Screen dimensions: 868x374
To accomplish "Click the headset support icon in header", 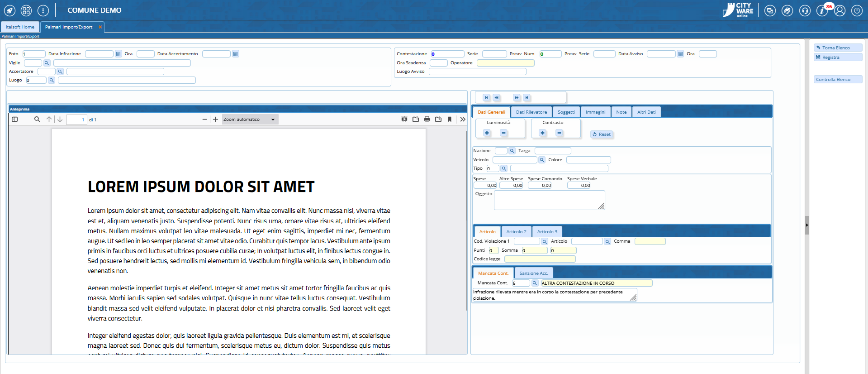I will tap(805, 11).
